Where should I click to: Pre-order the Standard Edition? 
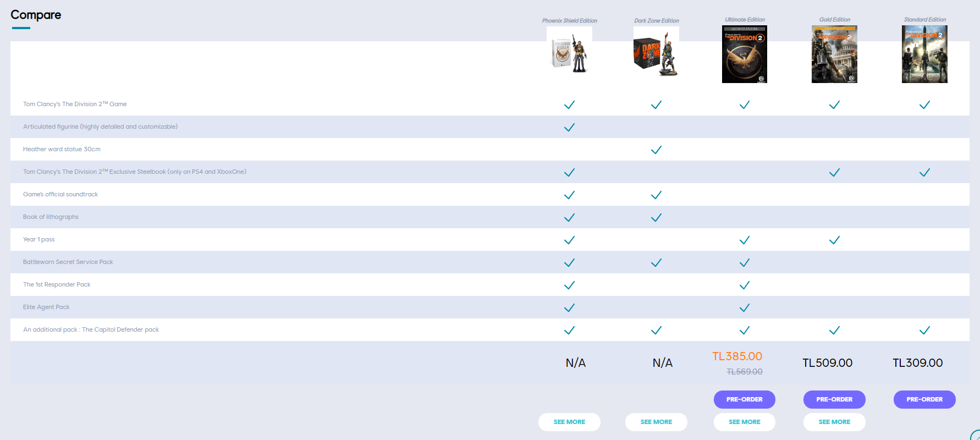point(924,399)
